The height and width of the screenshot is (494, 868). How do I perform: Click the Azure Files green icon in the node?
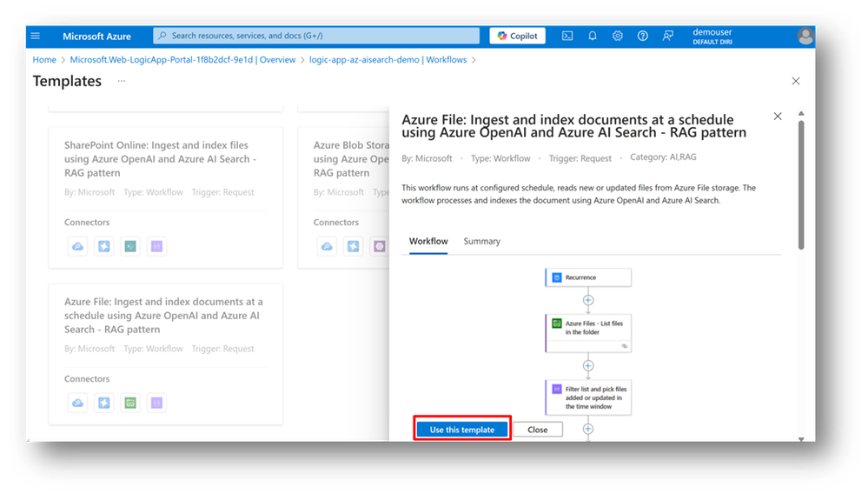coord(557,324)
